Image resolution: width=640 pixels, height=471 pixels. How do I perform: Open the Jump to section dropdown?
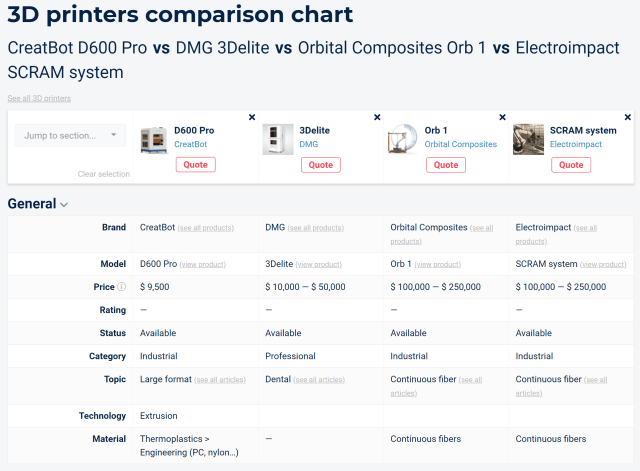click(x=70, y=135)
